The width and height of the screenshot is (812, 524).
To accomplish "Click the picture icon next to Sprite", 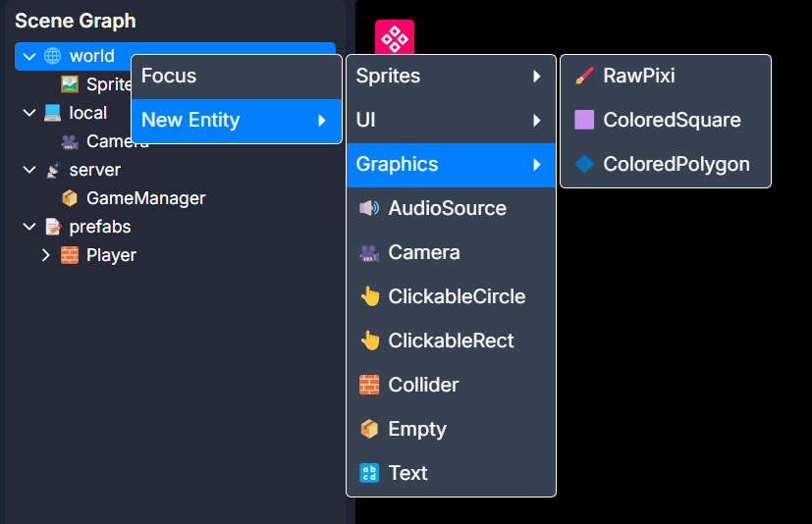I will (70, 84).
